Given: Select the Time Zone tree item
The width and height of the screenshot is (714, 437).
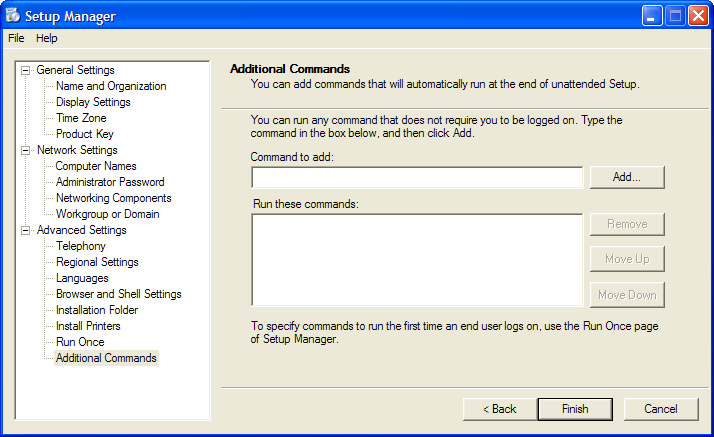Looking at the screenshot, I should pyautogui.click(x=81, y=118).
